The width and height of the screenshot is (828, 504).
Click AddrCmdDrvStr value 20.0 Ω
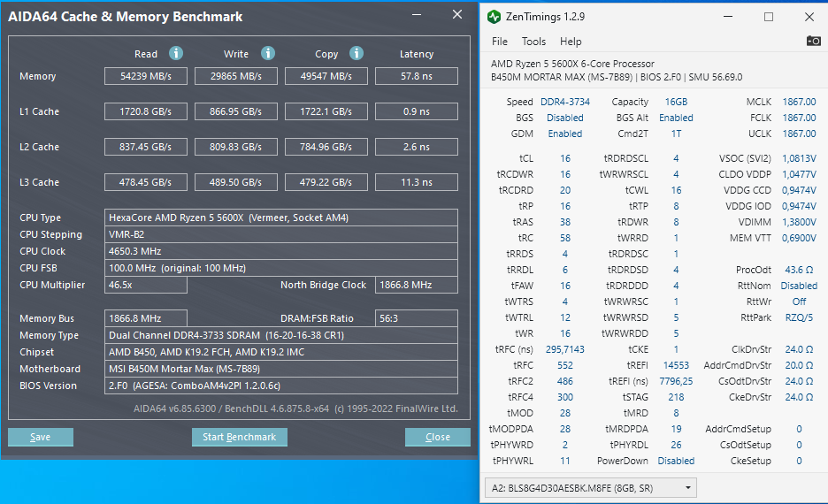(799, 365)
